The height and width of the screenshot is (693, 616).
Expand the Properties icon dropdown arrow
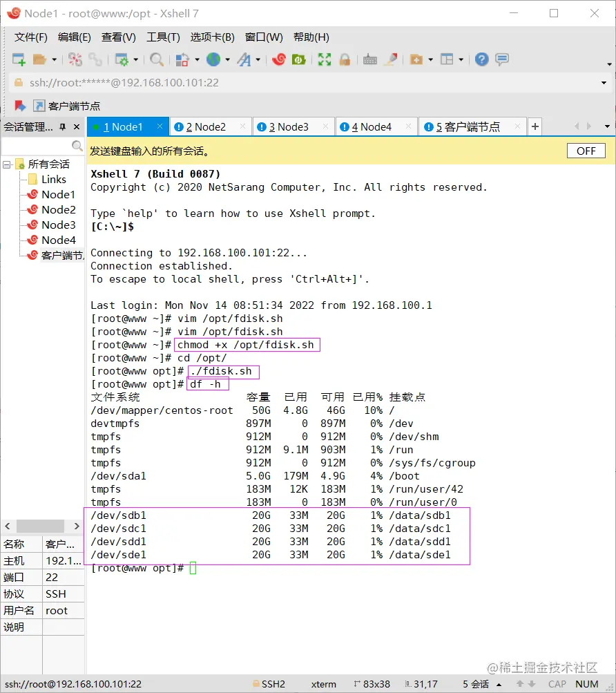pos(135,59)
